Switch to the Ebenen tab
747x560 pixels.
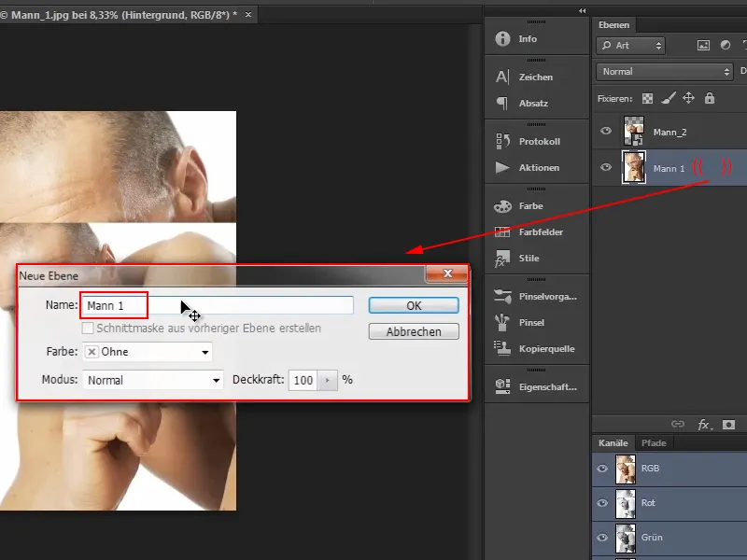pos(613,25)
